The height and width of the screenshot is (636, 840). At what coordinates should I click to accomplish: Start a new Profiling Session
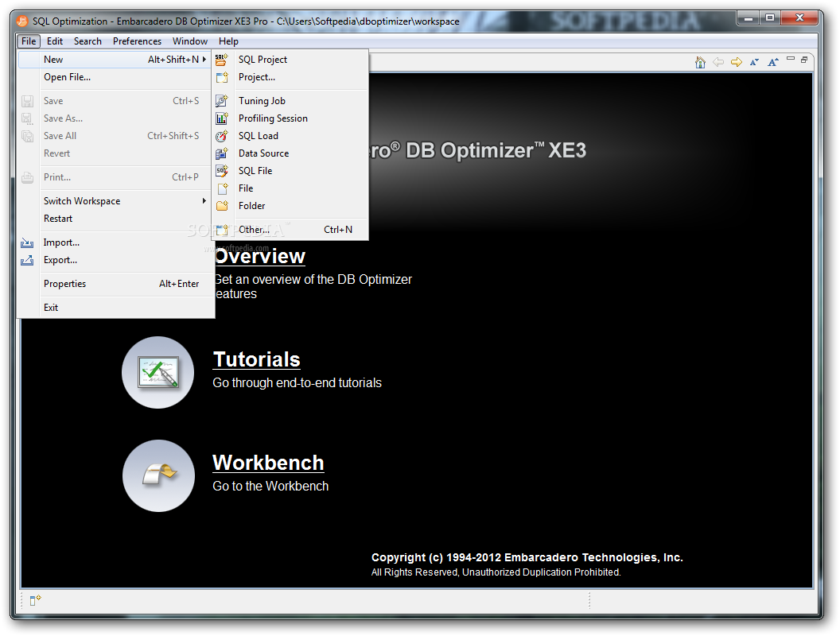(291, 118)
